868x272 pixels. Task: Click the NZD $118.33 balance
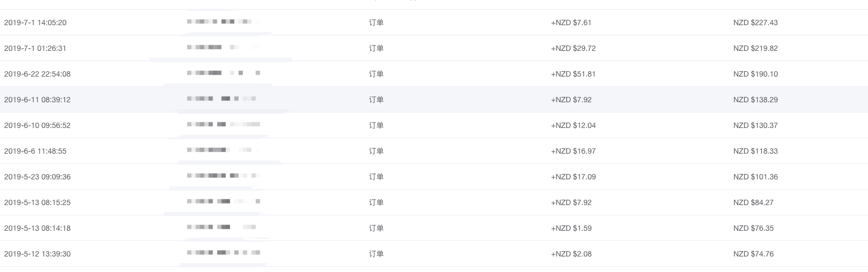pos(755,151)
